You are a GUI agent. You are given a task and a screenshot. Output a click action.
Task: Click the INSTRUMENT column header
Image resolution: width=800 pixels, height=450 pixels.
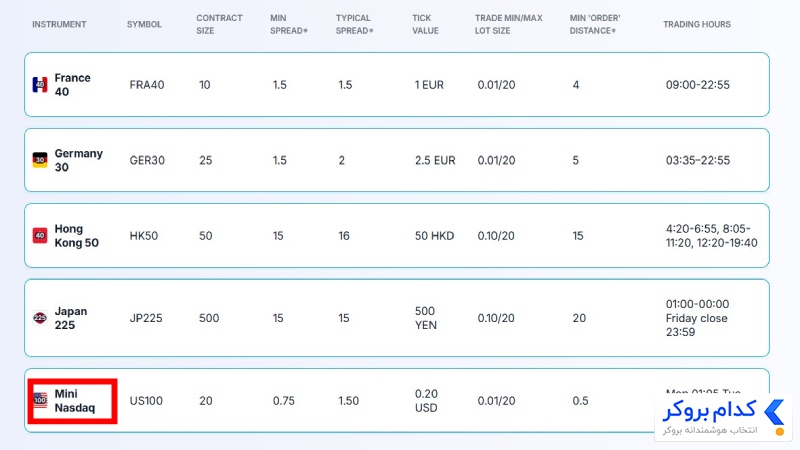[59, 24]
